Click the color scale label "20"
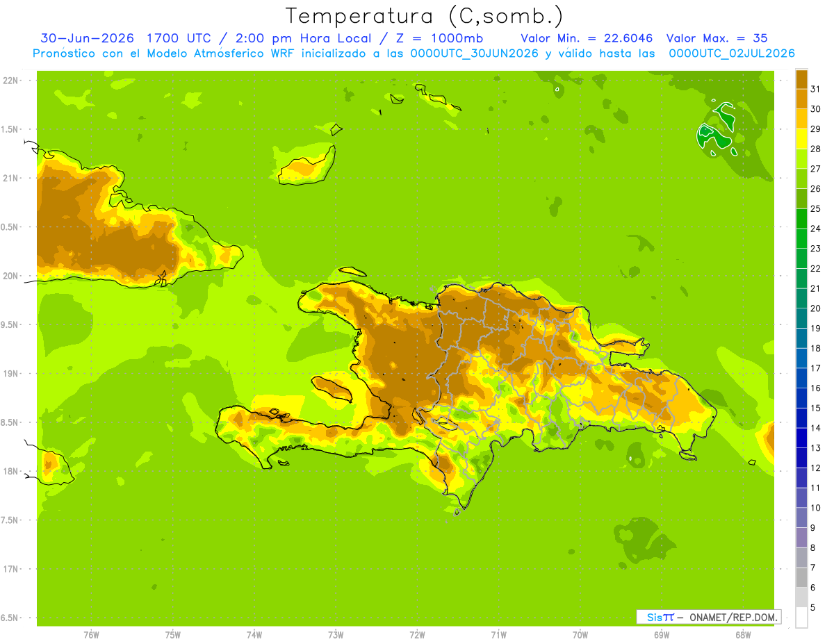The image size is (834, 644). coord(816,308)
